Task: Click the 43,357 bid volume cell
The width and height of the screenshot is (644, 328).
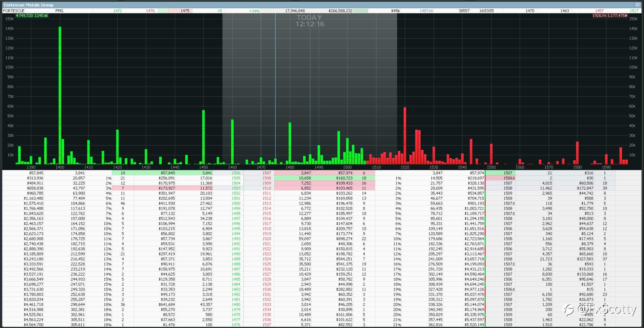Action: pos(206,305)
